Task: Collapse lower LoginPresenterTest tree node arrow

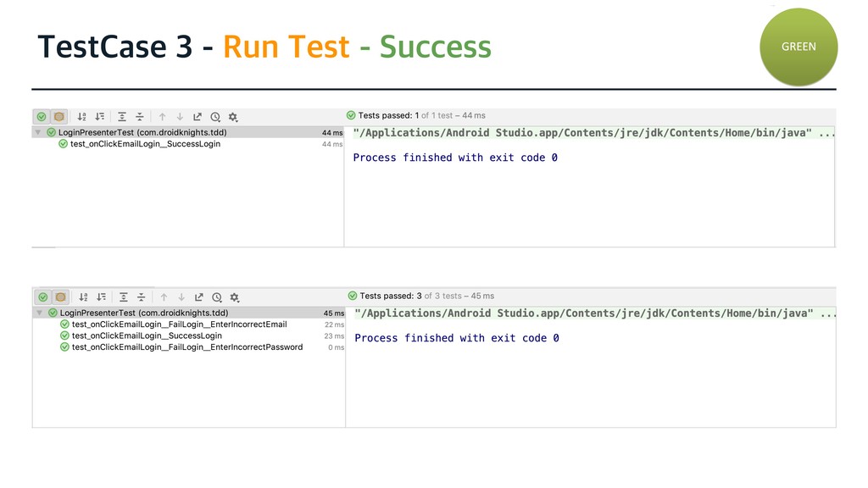Action: pos(39,313)
